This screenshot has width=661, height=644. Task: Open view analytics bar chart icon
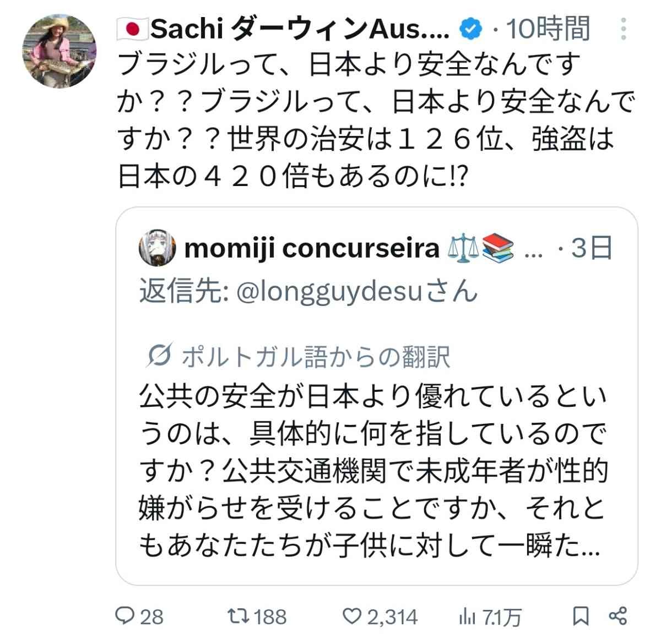point(467,617)
